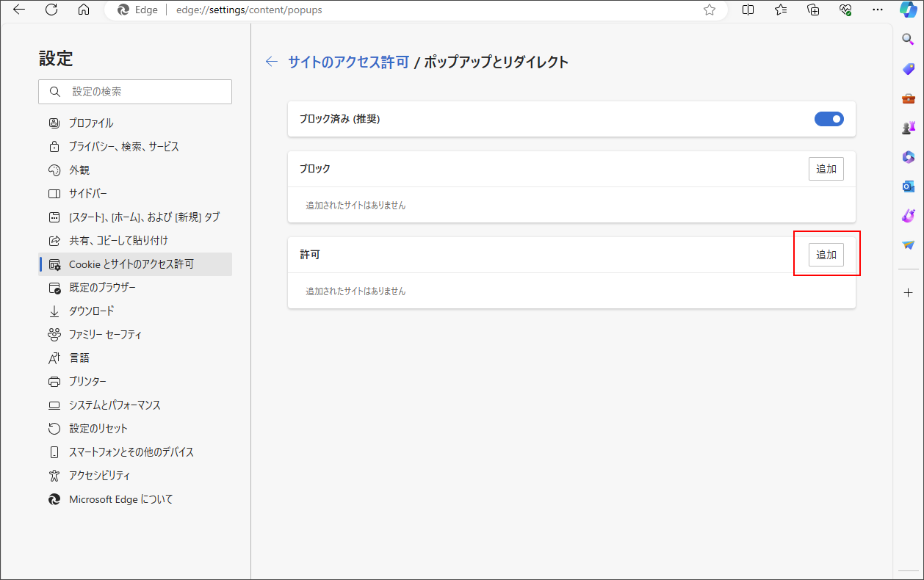Add this page to favorites
Image resolution: width=924 pixels, height=580 pixels.
point(710,9)
